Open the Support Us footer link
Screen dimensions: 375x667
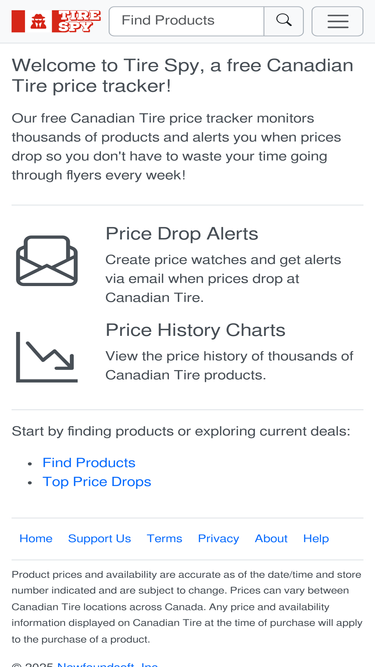[x=99, y=539]
